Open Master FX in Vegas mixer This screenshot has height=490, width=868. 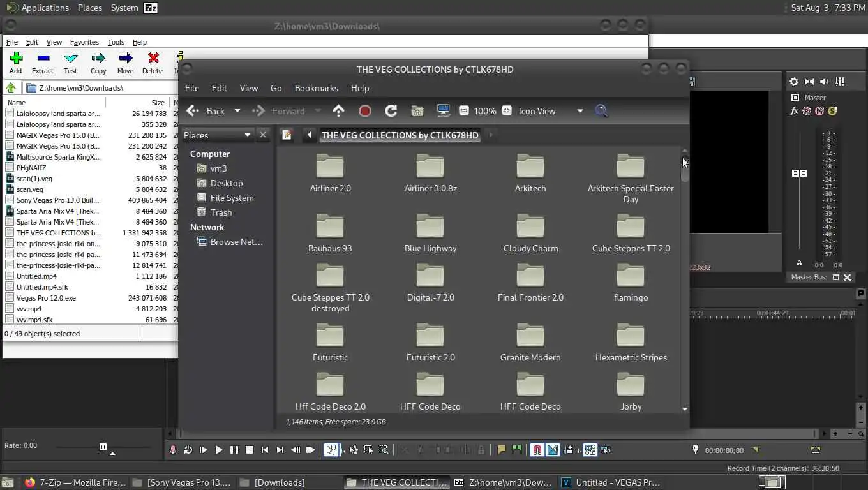[x=794, y=111]
